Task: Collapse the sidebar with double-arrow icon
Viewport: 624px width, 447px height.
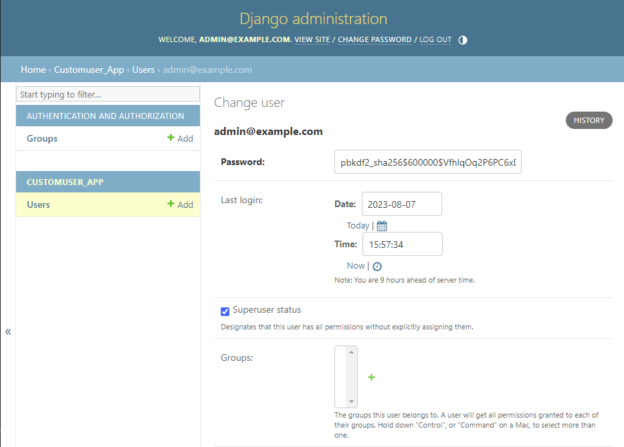Action: 8,331
